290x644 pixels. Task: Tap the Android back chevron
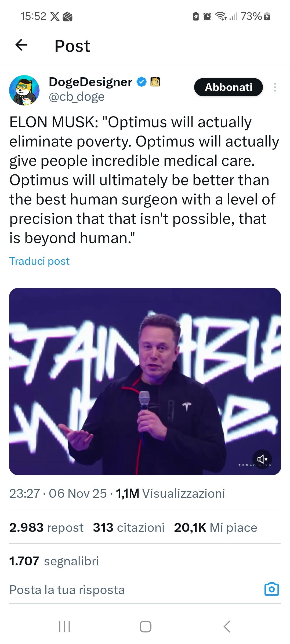click(x=227, y=627)
